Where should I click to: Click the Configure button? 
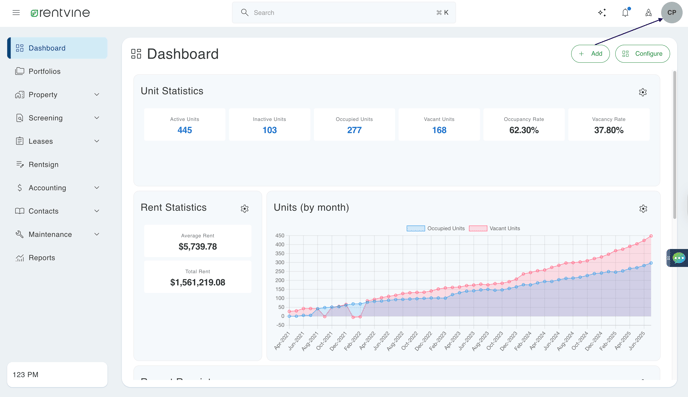pos(642,54)
